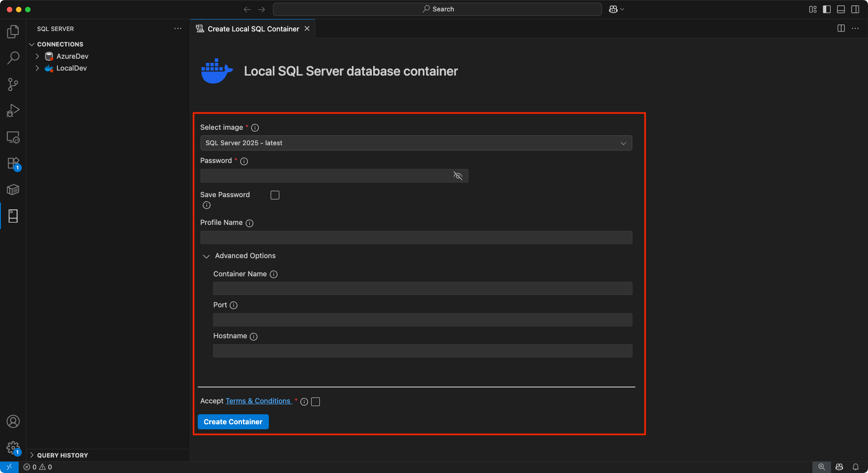The width and height of the screenshot is (868, 473).
Task: Enable the Save Password checkbox
Action: click(275, 195)
